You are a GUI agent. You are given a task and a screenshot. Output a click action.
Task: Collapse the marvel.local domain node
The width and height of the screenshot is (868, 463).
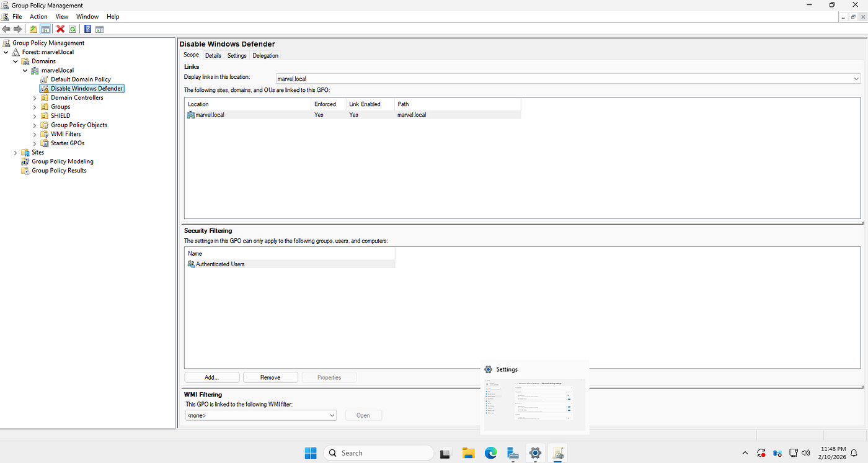pos(25,71)
